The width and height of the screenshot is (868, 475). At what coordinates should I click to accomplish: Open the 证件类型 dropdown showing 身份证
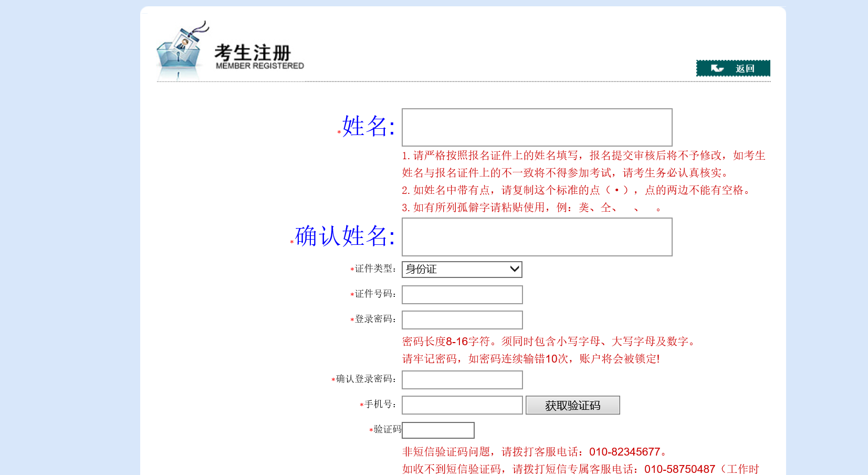(x=462, y=269)
